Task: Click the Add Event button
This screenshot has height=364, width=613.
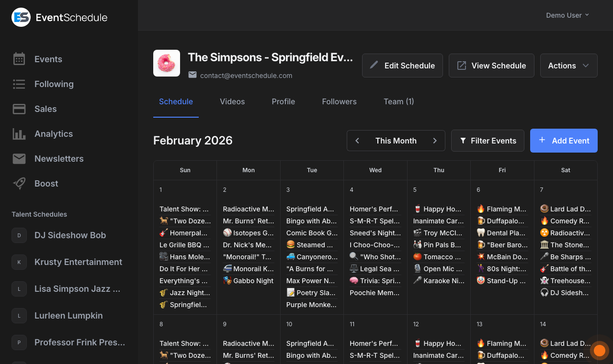Action: (x=564, y=141)
